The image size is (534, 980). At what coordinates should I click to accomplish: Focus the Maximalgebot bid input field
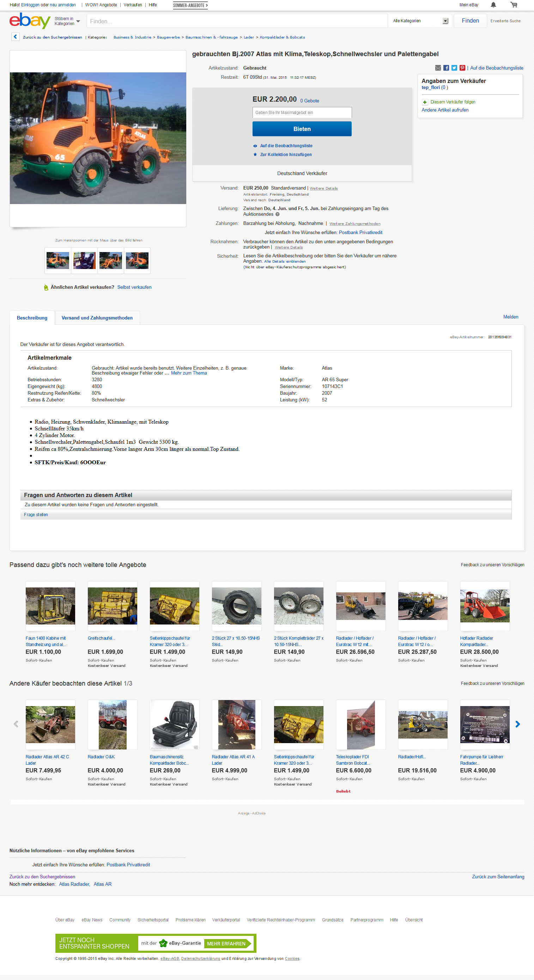tap(302, 113)
